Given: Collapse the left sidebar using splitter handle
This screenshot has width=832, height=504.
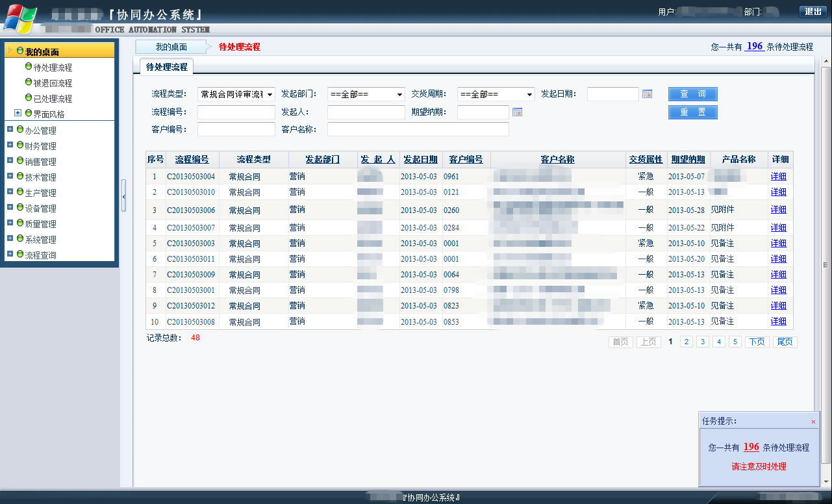Looking at the screenshot, I should (123, 194).
